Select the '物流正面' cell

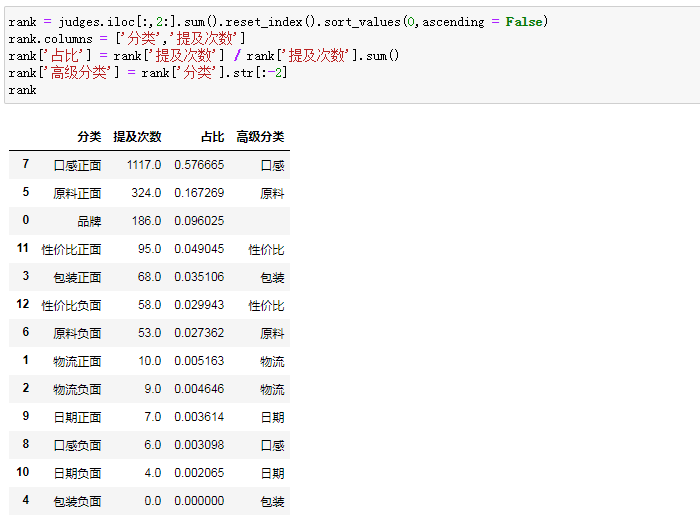pos(77,362)
